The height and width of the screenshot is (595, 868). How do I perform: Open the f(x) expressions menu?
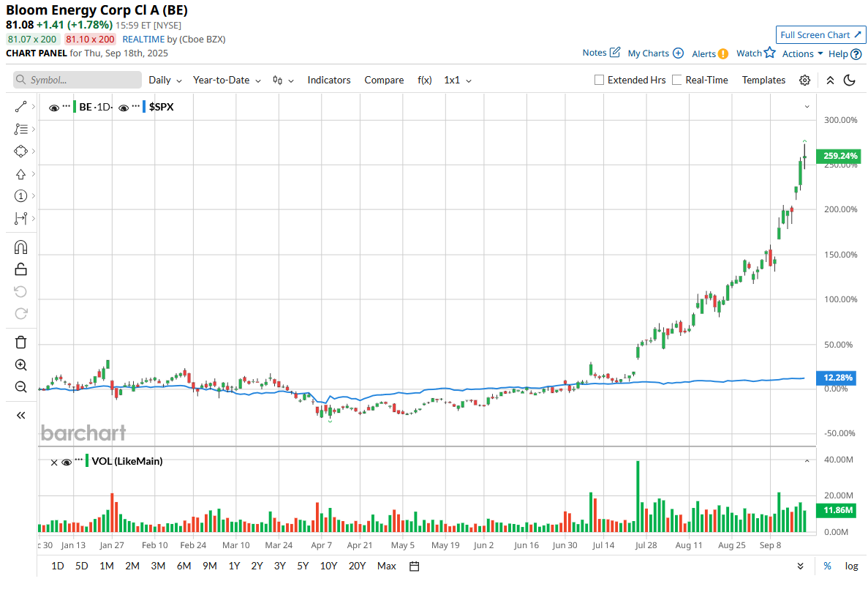[425, 81]
